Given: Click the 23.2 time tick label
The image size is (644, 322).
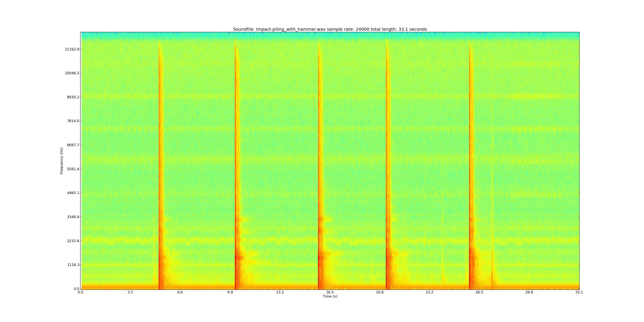Looking at the screenshot, I should point(430,293).
